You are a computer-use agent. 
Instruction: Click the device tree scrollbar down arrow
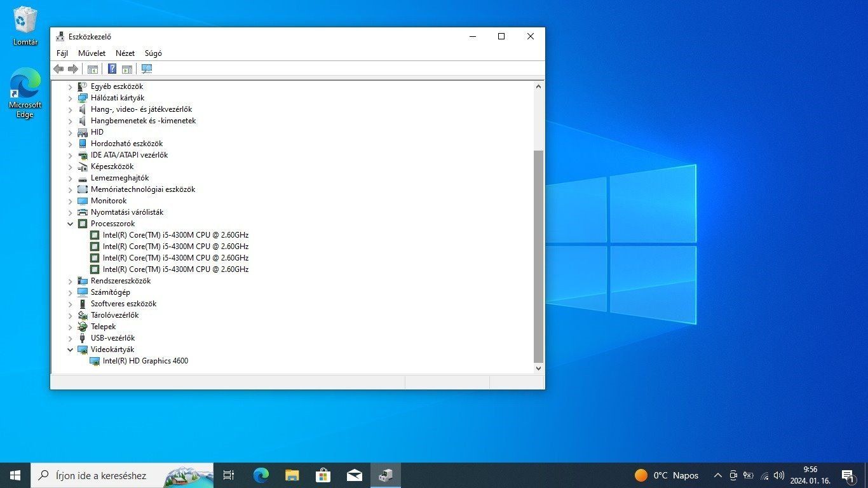[538, 368]
